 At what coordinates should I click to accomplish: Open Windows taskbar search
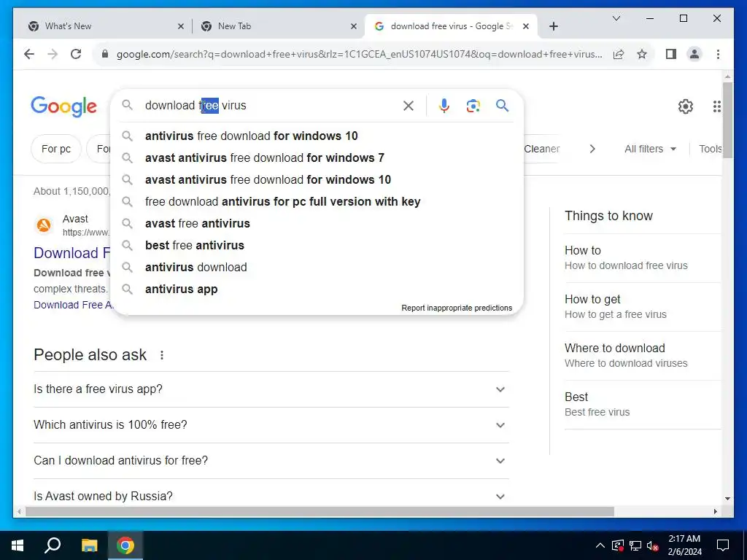coord(53,545)
